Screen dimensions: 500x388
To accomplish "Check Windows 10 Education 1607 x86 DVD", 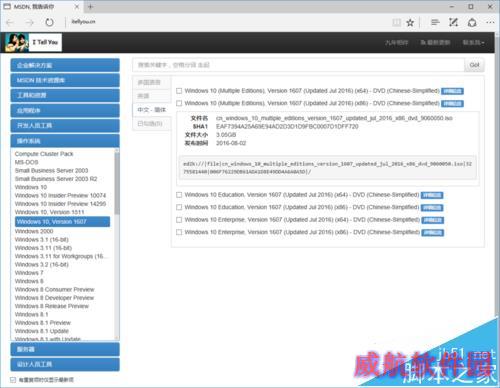I will (x=179, y=207).
